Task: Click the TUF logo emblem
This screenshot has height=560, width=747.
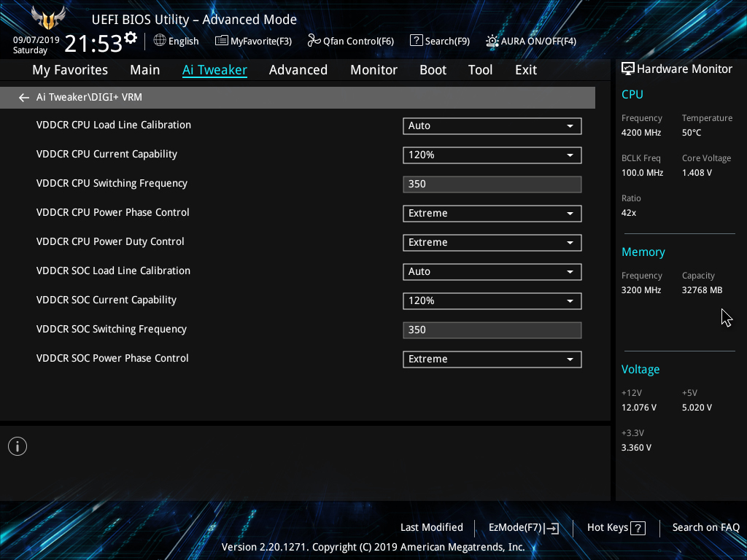Action: click(x=48, y=17)
